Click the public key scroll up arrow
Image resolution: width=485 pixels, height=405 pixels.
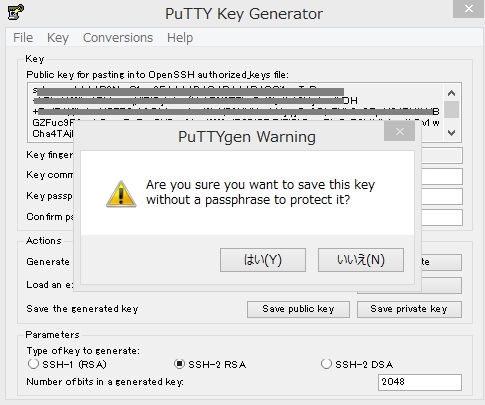tap(451, 93)
